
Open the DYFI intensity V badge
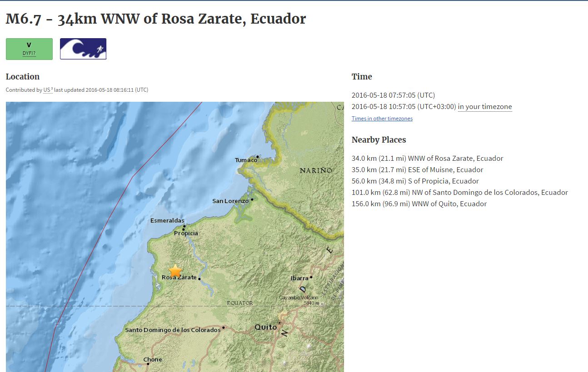29,49
